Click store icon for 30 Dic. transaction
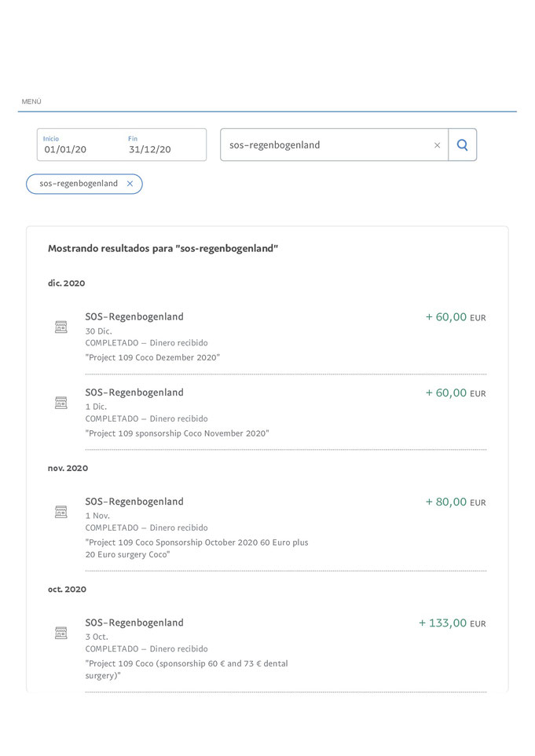This screenshot has height=756, width=535. 60,327
